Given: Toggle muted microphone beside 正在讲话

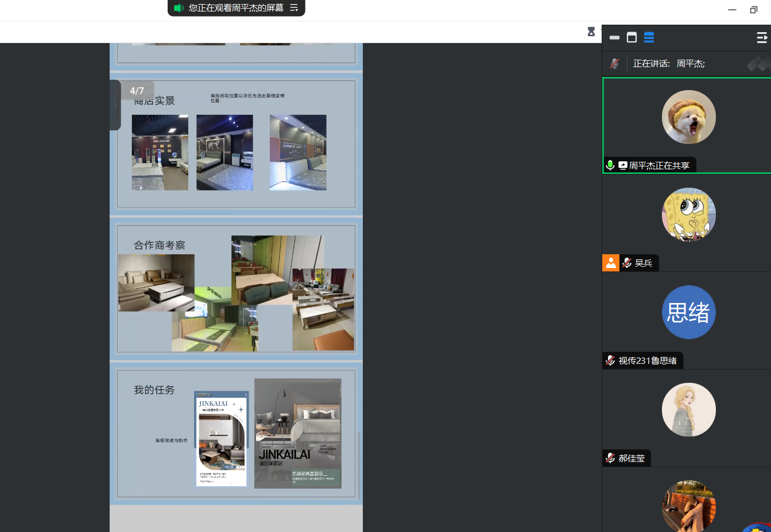Looking at the screenshot, I should [614, 64].
